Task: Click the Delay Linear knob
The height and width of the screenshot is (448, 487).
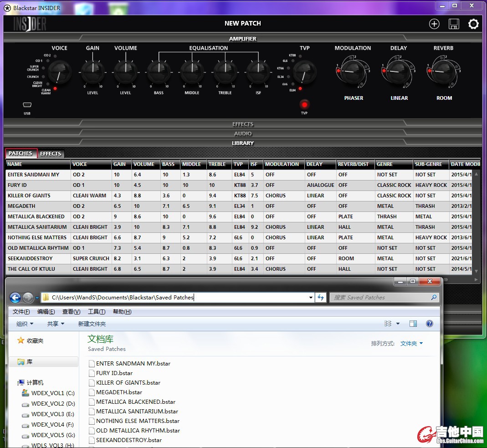Action: [x=399, y=72]
